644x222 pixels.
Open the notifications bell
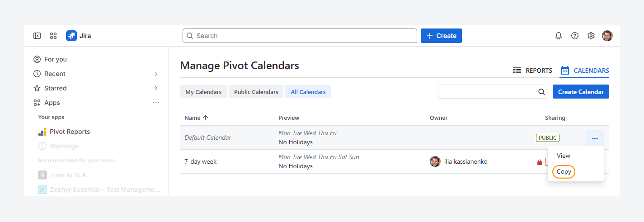tap(559, 36)
